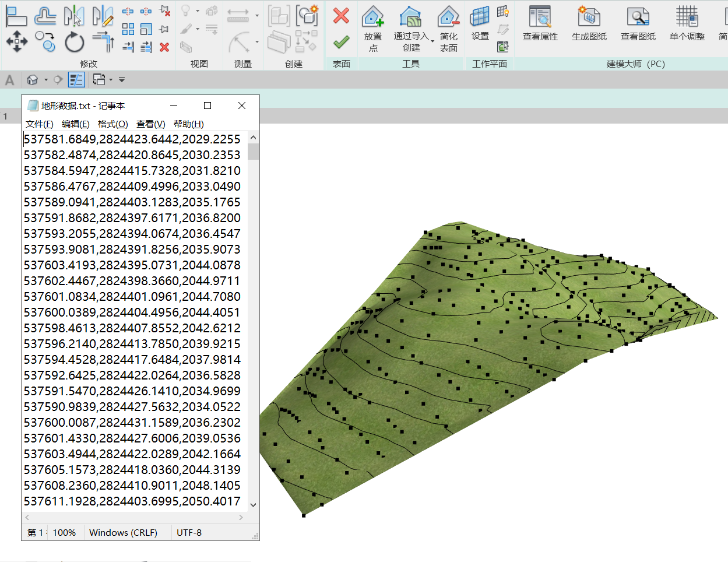Click the Default 3D View house icon
Screen dimensions: 728x562
33,80
